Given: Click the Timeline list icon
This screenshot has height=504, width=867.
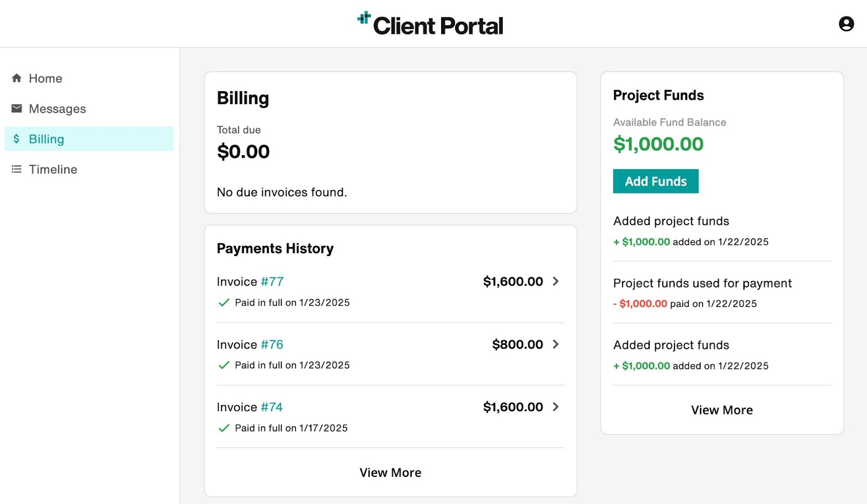Looking at the screenshot, I should coord(16,169).
